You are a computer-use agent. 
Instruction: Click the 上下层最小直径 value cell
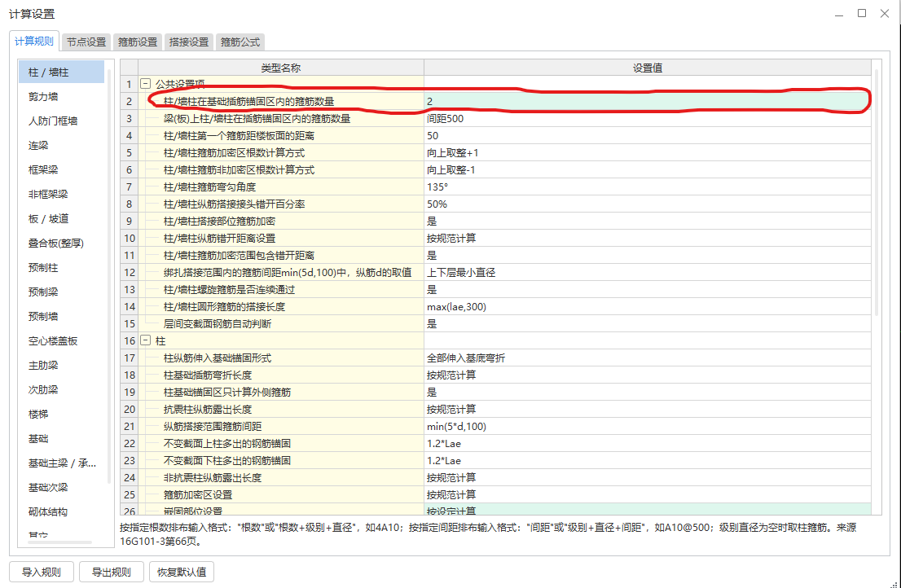(x=648, y=272)
